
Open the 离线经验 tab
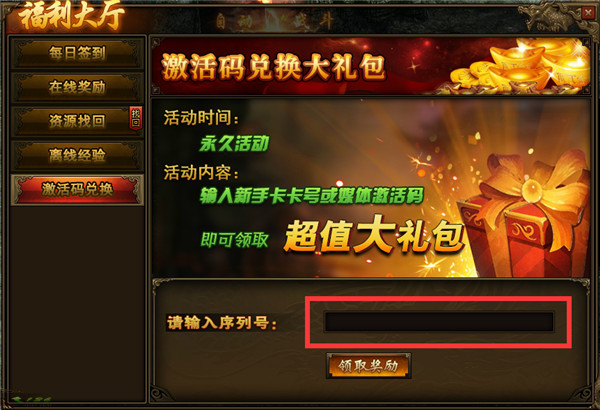point(77,155)
